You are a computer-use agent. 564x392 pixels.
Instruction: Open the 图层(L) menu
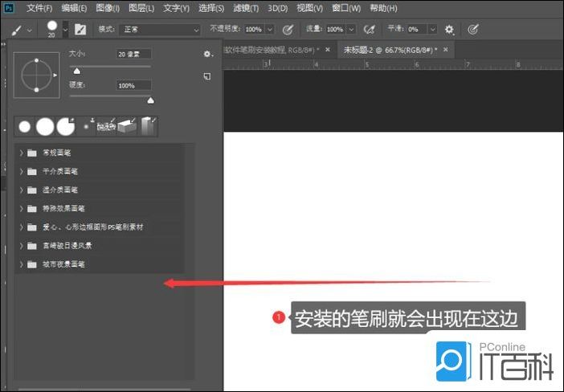140,8
